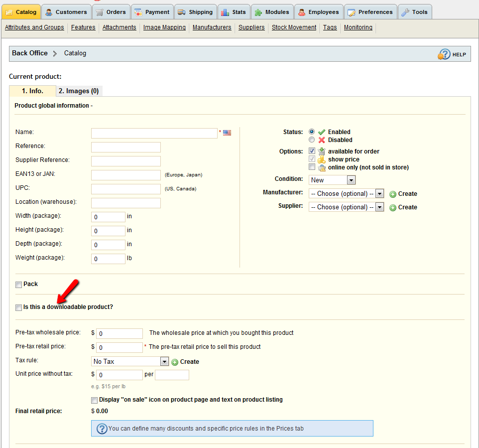The image size is (479, 448).
Task: Select the Disabled status radio button
Action: pyautogui.click(x=312, y=140)
